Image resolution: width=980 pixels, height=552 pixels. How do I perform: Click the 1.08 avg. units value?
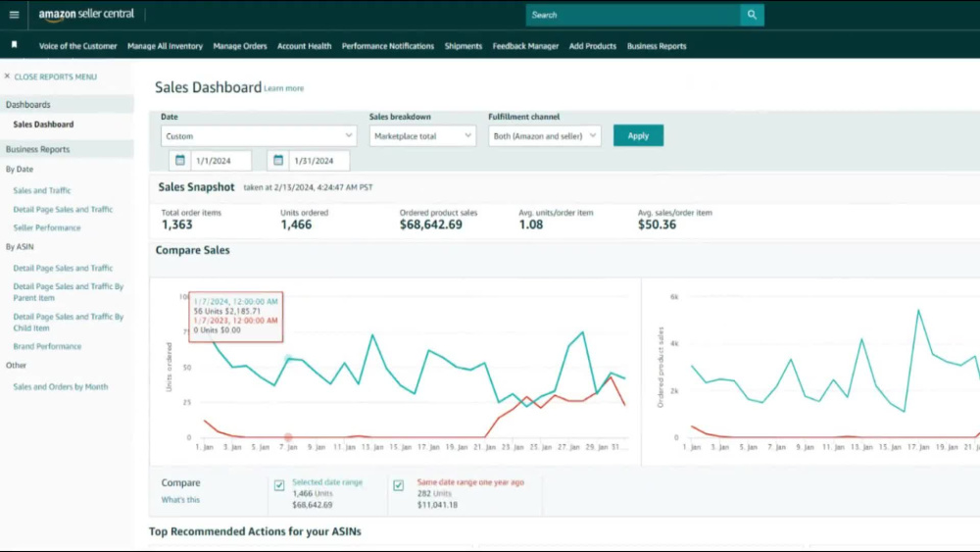pyautogui.click(x=530, y=225)
